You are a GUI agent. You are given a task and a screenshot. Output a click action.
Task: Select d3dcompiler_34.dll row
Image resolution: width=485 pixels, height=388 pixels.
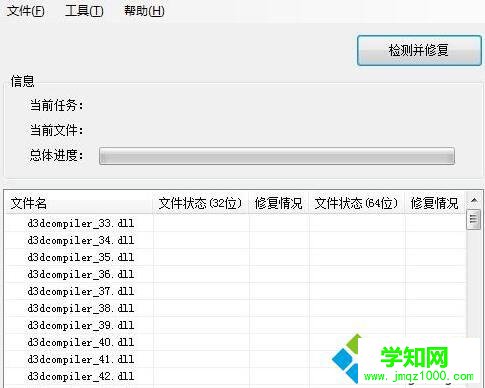[x=235, y=240]
